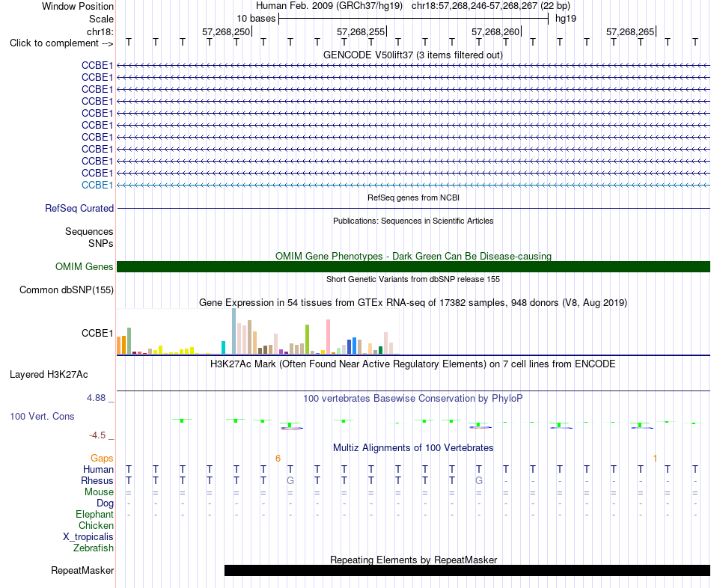This screenshot has width=711, height=588.
Task: Click the 'chr18:' ruler label
Action: [x=100, y=31]
